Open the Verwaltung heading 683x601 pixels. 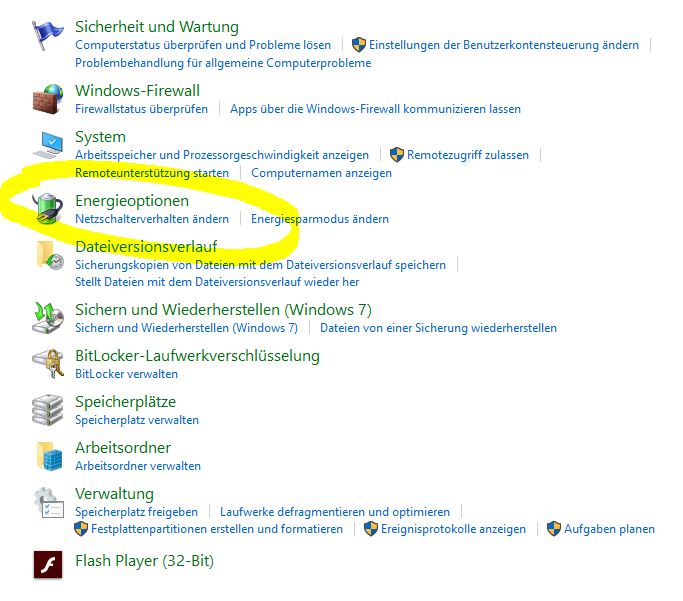(x=114, y=494)
